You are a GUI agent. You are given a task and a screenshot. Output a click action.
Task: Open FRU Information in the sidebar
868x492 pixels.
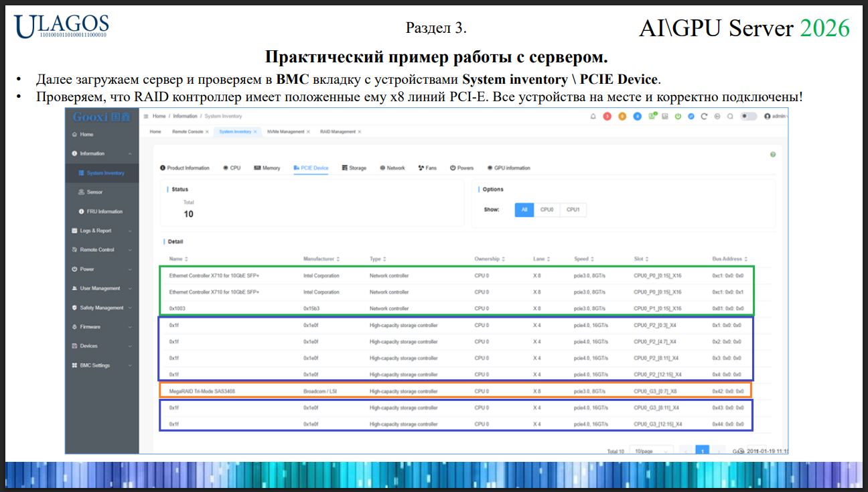point(102,211)
